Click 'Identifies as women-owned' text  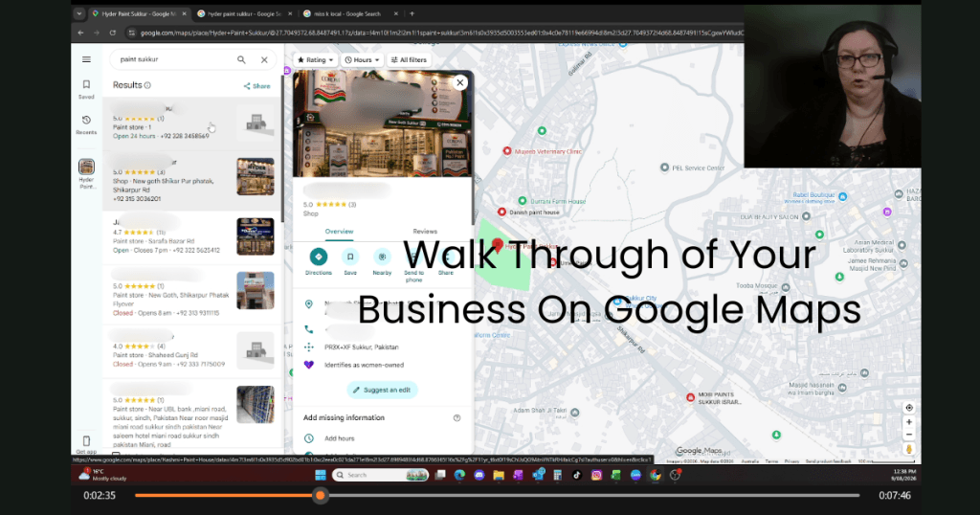click(x=364, y=365)
